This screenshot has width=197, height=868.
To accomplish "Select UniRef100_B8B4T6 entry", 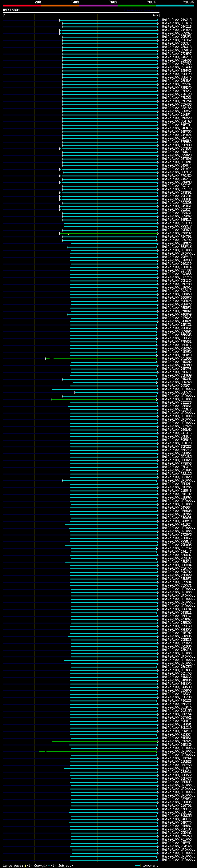I will (177, 78).
